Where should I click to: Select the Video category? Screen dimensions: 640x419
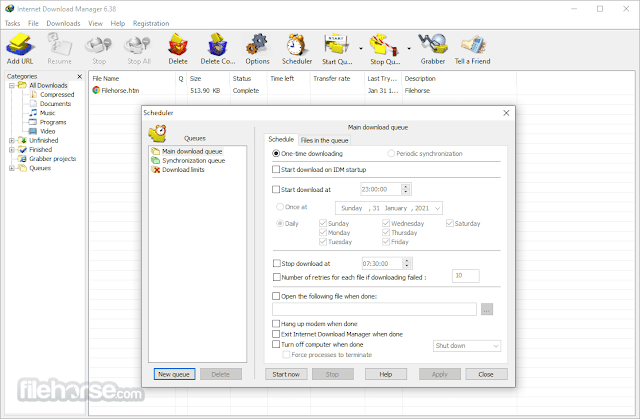(47, 131)
